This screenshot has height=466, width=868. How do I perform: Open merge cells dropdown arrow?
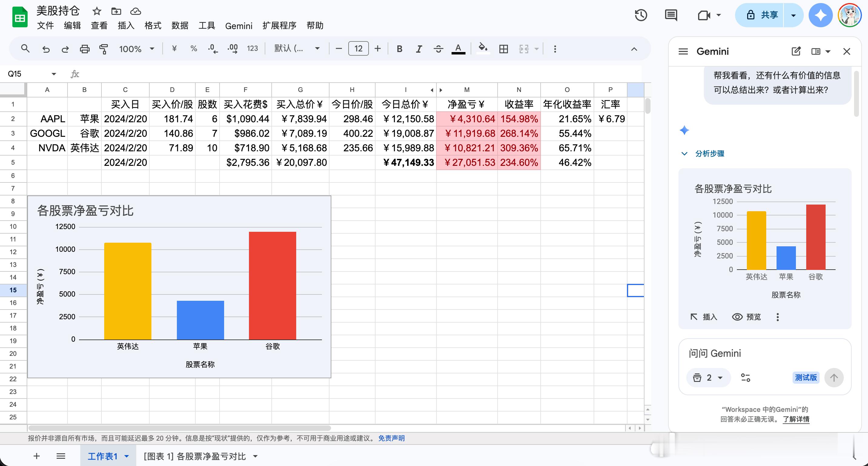pyautogui.click(x=537, y=49)
